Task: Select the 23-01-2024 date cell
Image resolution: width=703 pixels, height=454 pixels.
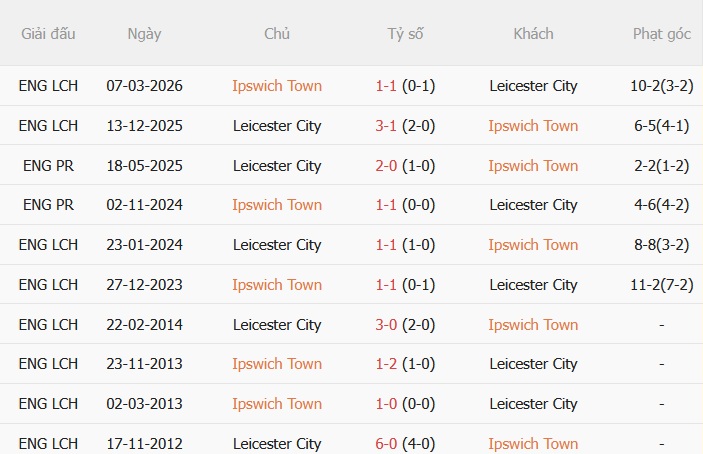Action: tap(144, 245)
